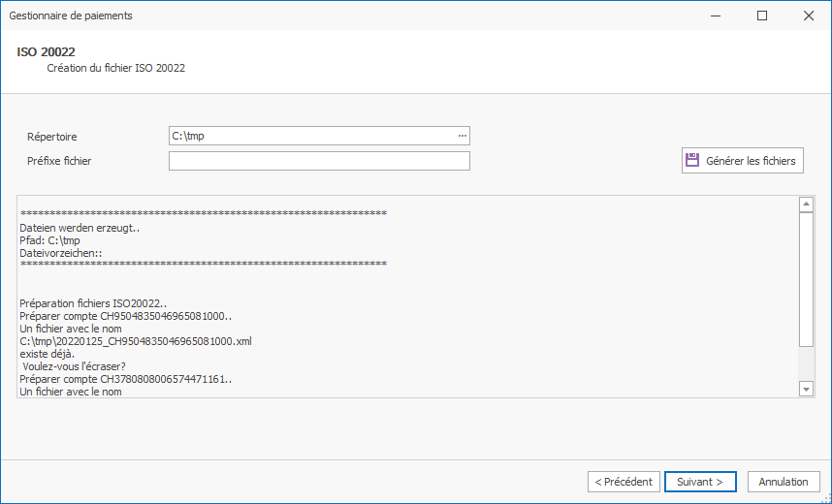The image size is (832, 504).
Task: Cancel the wizard with Annulation
Action: point(784,482)
